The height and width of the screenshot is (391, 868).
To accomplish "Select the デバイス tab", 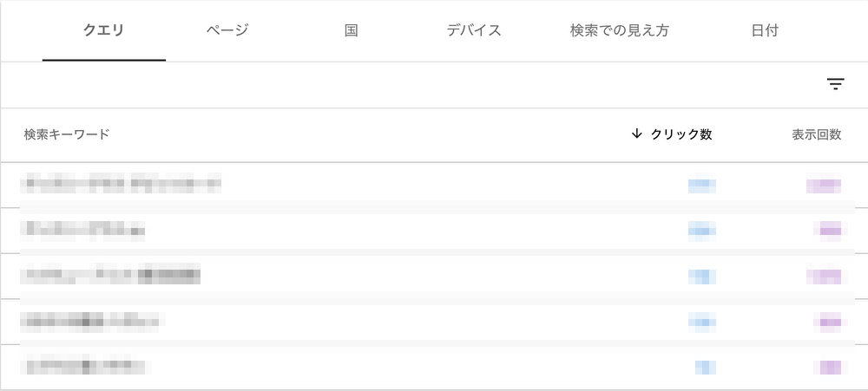I will 474,30.
